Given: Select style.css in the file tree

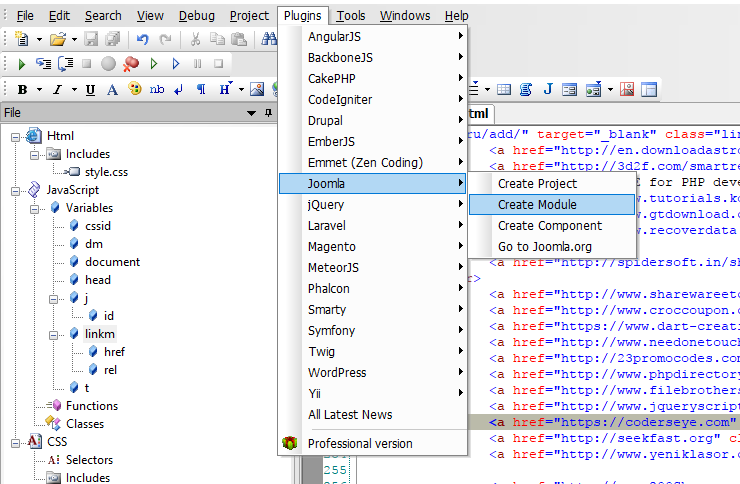Looking at the screenshot, I should [106, 172].
